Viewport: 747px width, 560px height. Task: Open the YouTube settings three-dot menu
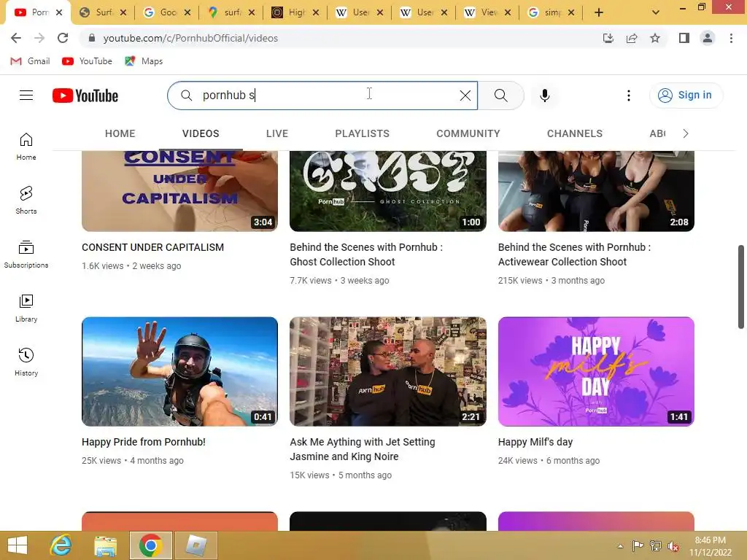(628, 96)
